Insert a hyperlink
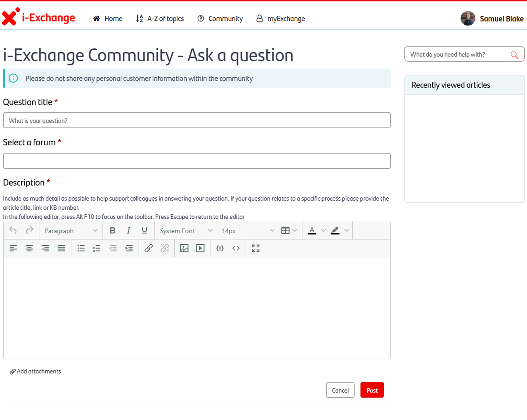The width and height of the screenshot is (527, 420). (x=148, y=248)
